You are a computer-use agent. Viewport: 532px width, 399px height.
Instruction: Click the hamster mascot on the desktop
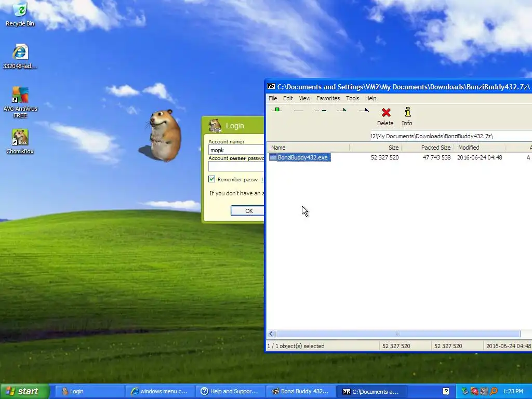tap(165, 135)
